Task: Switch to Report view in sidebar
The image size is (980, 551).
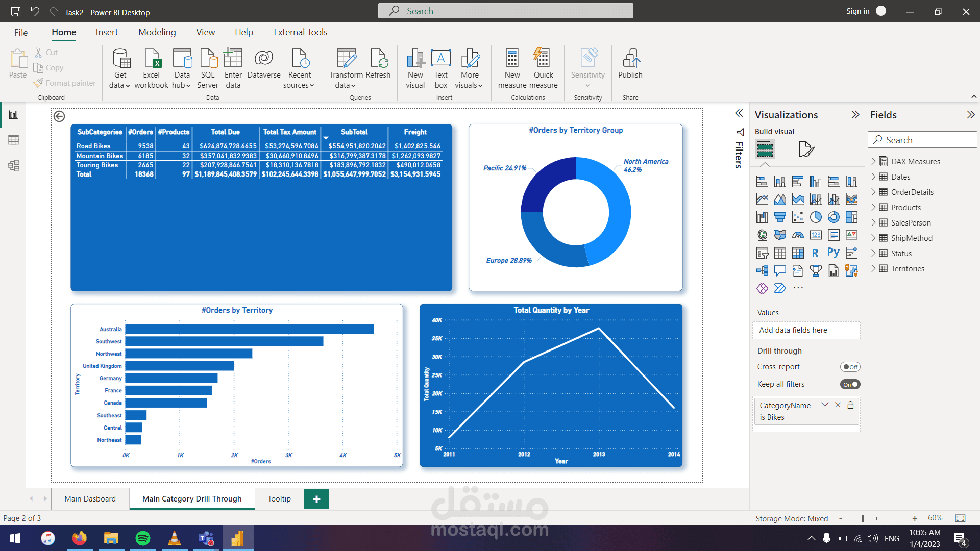Action: click(x=14, y=114)
